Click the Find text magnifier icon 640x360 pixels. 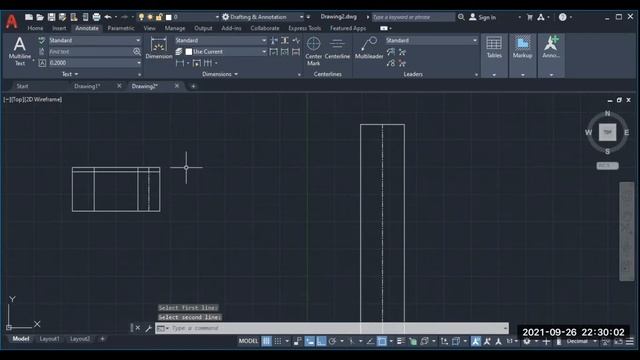click(137, 52)
